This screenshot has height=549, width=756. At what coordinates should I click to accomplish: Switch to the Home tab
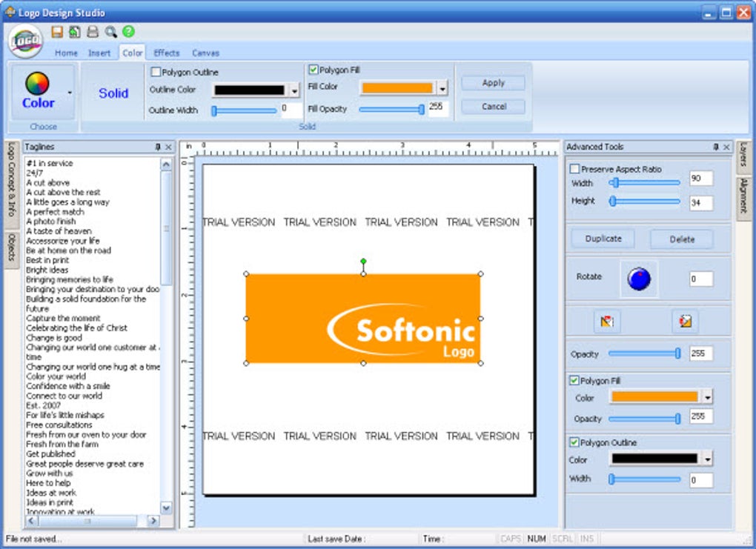coord(66,53)
